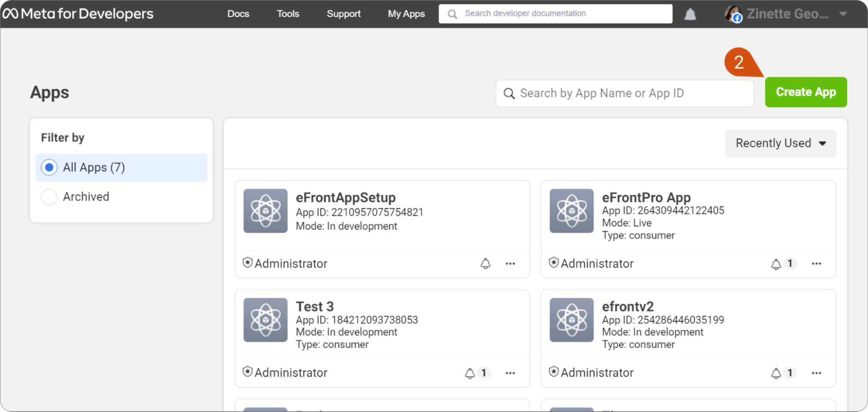Click 'Filter by' heading

click(63, 138)
